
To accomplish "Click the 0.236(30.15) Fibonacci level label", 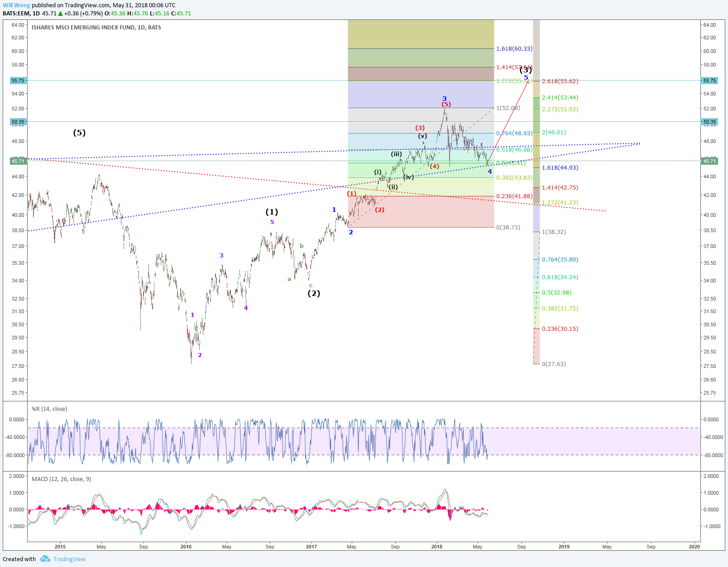I will 560,329.
